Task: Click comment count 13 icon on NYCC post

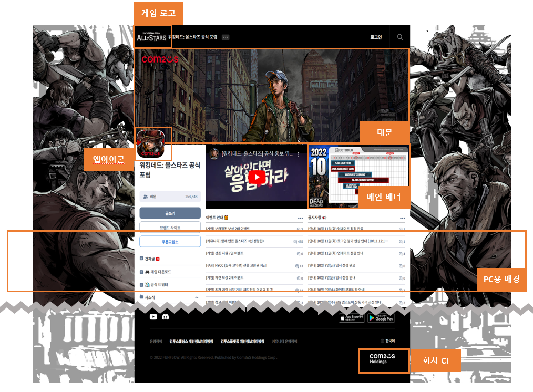Action: pyautogui.click(x=299, y=266)
